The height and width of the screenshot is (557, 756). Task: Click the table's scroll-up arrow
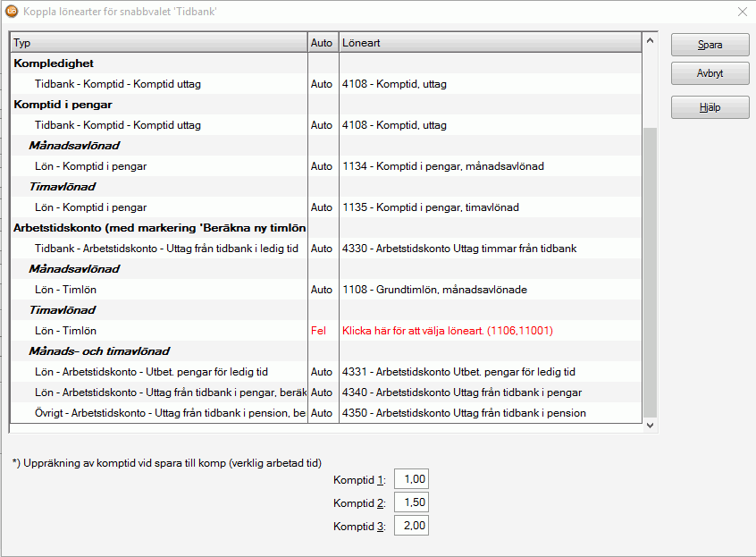650,40
